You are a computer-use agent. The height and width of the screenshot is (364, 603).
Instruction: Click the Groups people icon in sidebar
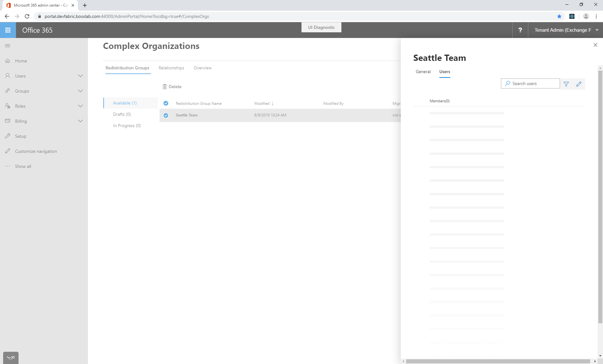[8, 91]
